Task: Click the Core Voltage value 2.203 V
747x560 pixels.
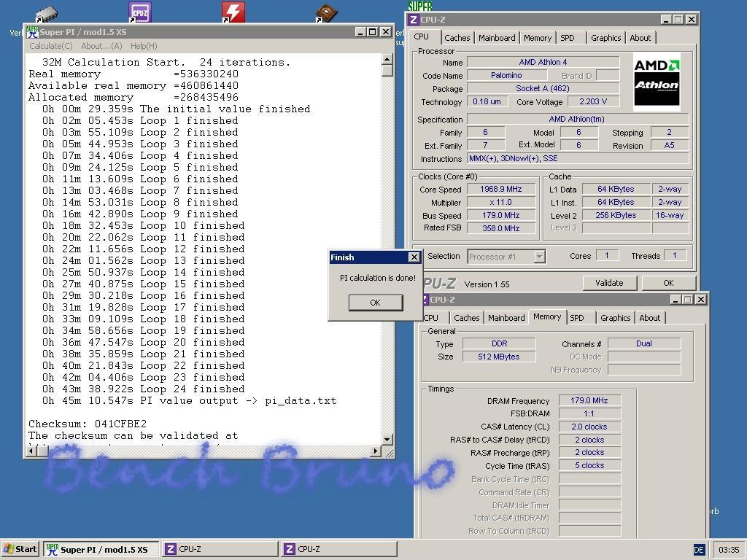Action: click(x=593, y=101)
